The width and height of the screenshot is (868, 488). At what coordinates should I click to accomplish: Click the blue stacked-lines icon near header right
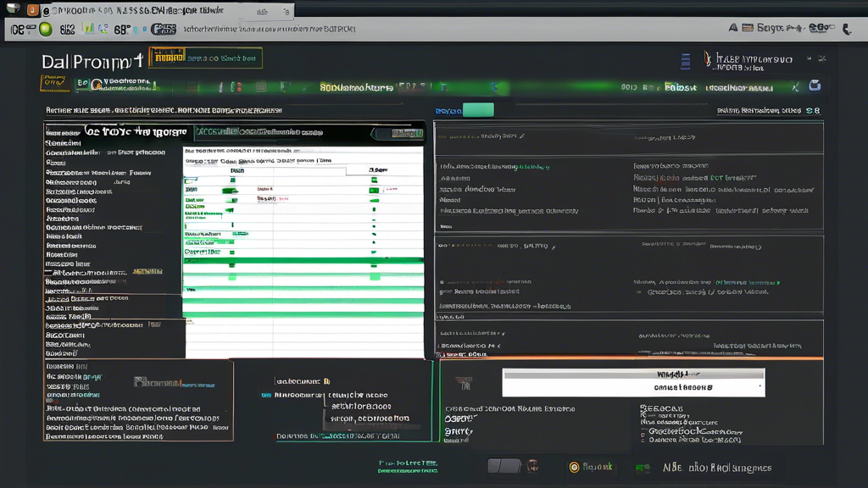(685, 61)
